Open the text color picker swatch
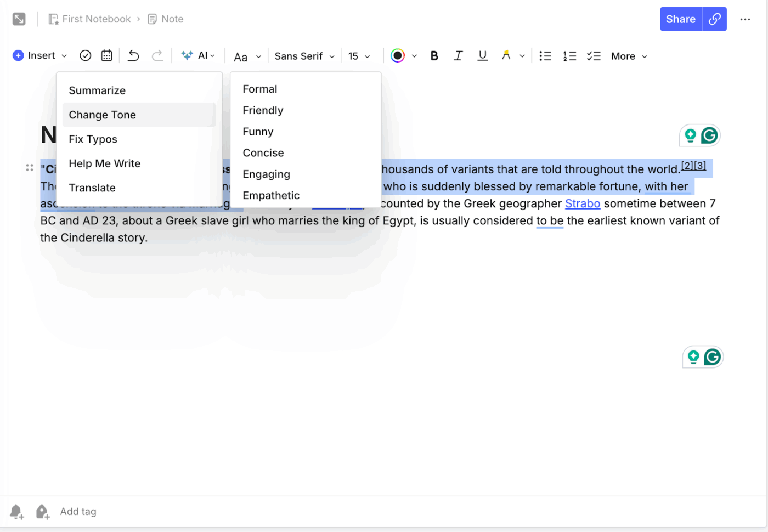768x532 pixels. point(398,55)
